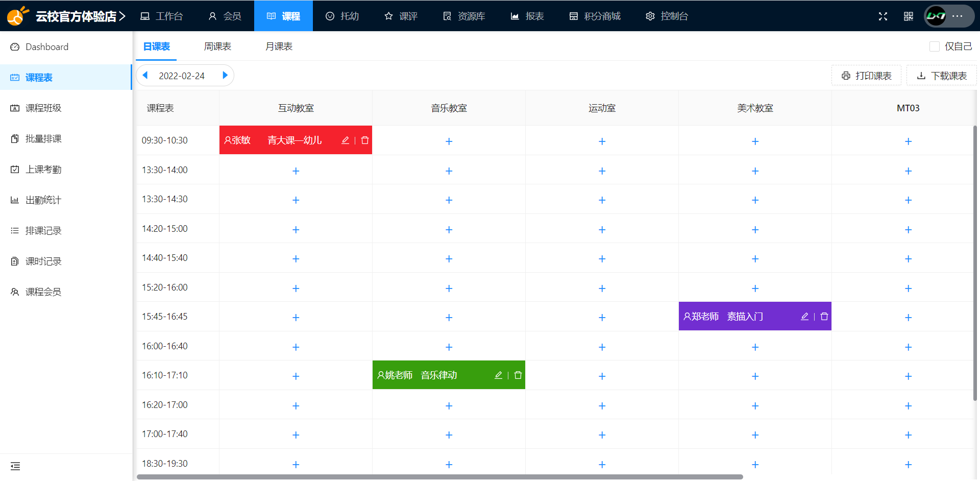Open the more options ellipsis
This screenshot has height=481, width=980.
pyautogui.click(x=958, y=16)
